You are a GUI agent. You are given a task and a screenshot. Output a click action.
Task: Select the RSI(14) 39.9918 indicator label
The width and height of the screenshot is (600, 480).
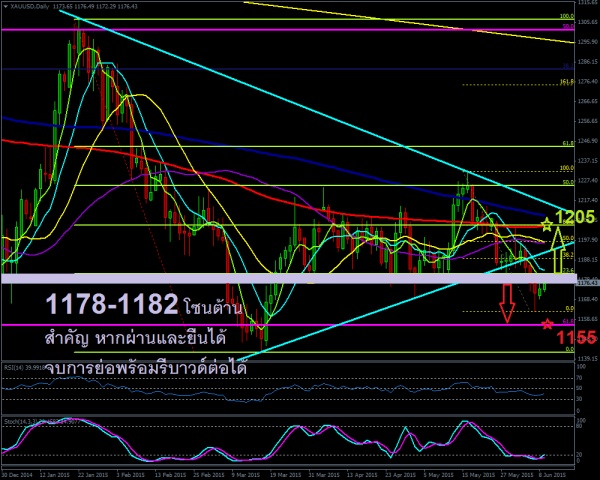click(25, 367)
